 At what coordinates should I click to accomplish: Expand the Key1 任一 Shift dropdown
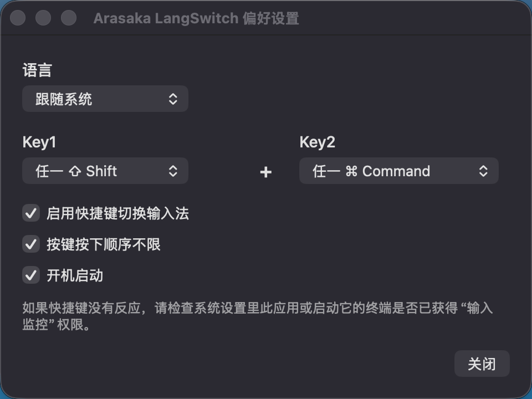click(x=105, y=171)
